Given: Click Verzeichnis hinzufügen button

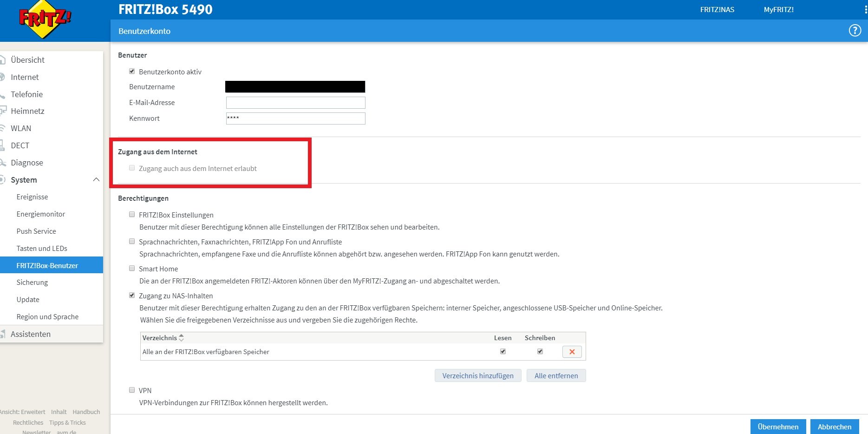Looking at the screenshot, I should coord(478,375).
